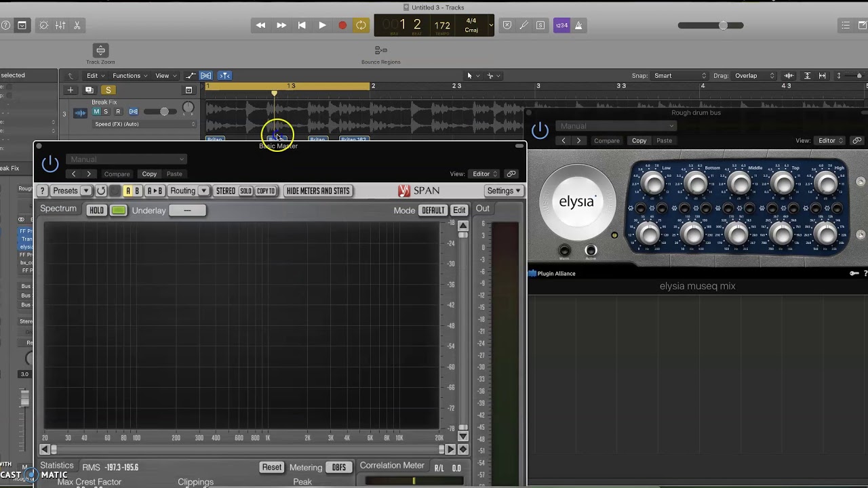Click the Tuner icon in the control bar
The image size is (868, 488).
pyautogui.click(x=524, y=25)
